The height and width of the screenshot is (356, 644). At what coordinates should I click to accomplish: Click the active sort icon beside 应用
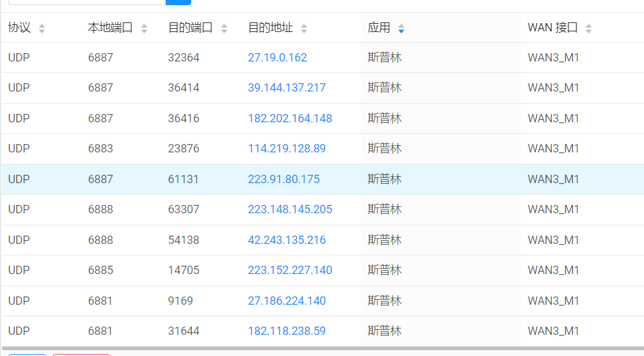pos(401,28)
